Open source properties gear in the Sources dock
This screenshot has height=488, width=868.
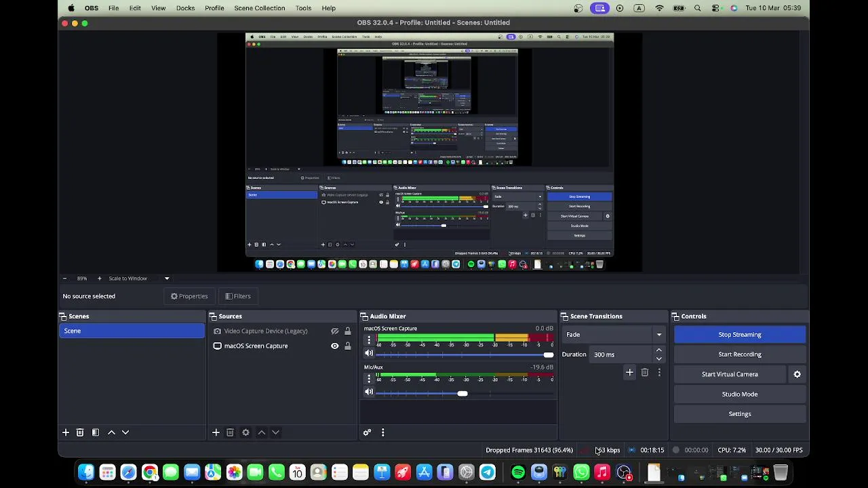(245, 432)
